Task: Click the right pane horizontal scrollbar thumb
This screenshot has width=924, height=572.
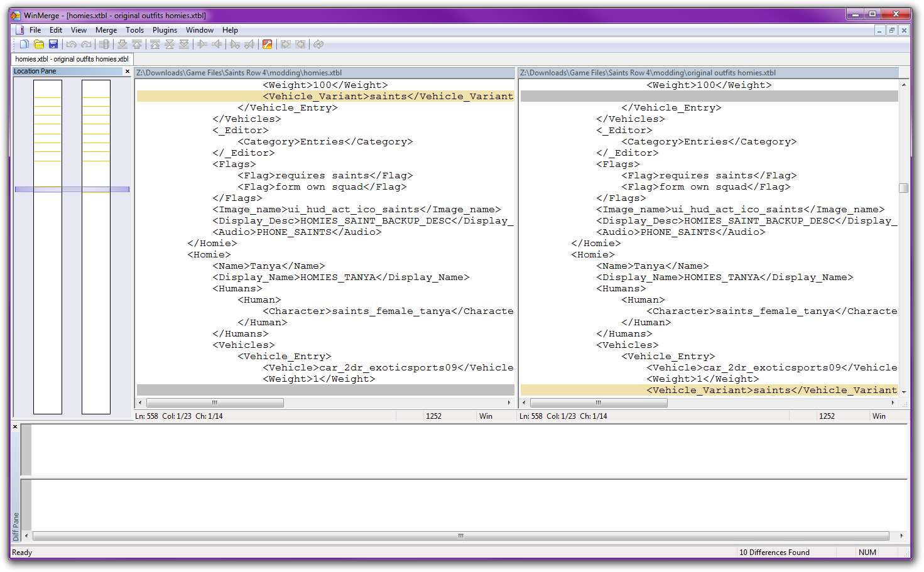Action: 599,402
